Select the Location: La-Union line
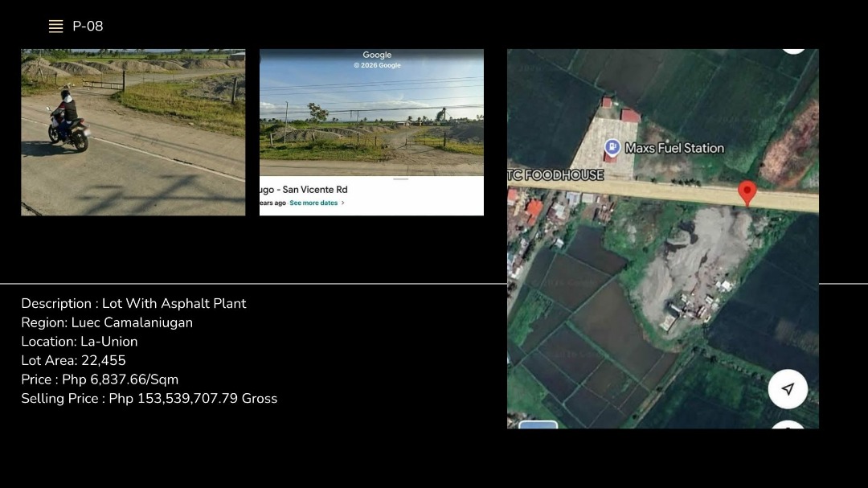 coord(79,341)
